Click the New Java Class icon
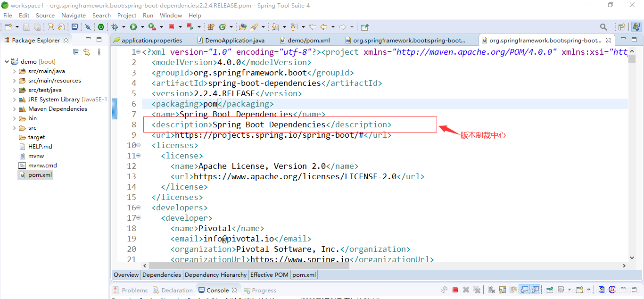The width and height of the screenshot is (644, 299). [x=223, y=27]
